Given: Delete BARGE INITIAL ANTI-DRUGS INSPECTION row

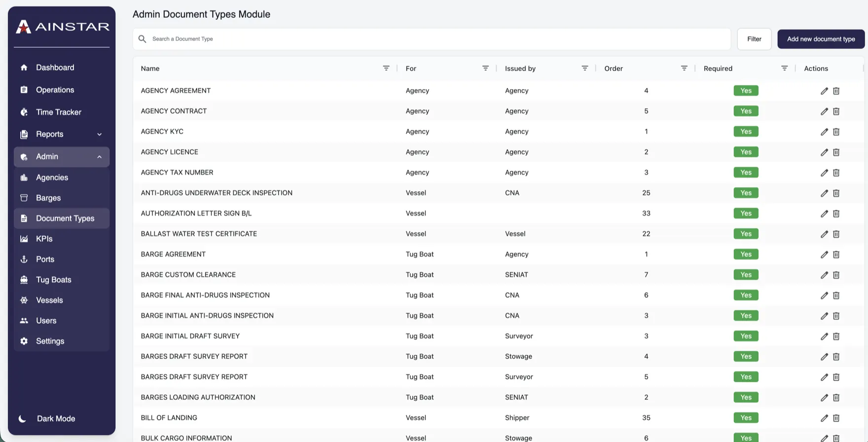Looking at the screenshot, I should tap(836, 316).
